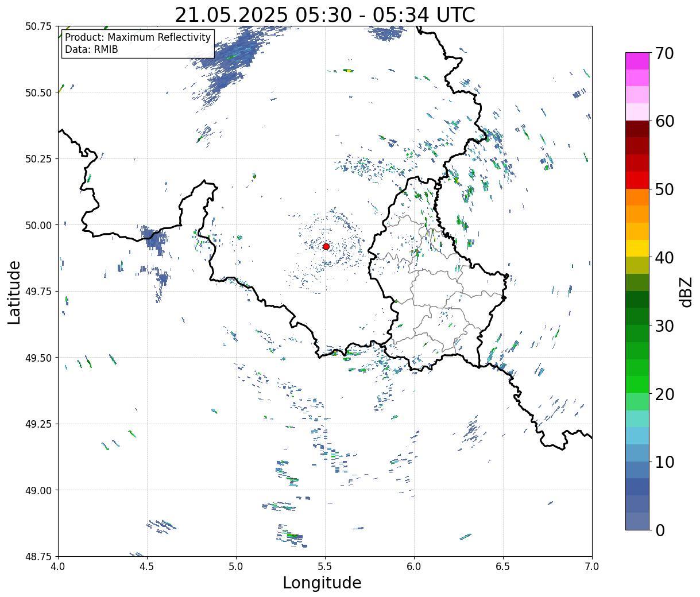Click the dark maroon colorbar segment below 60
The height and width of the screenshot is (597, 700).
[x=637, y=129]
